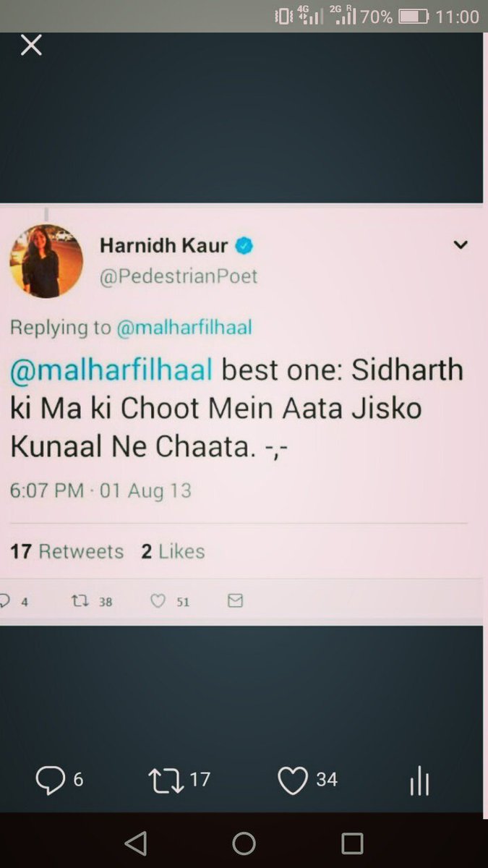The width and height of the screenshot is (488, 868).
Task: Close the image viewer with X icon
Action: point(31,46)
